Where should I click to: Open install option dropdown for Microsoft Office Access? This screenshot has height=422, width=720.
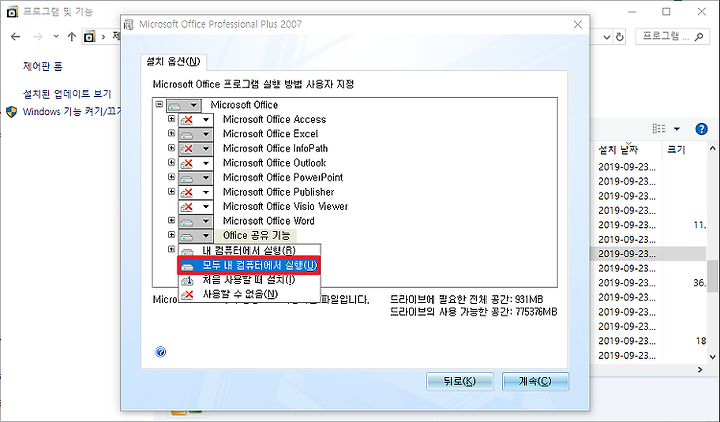(196, 120)
